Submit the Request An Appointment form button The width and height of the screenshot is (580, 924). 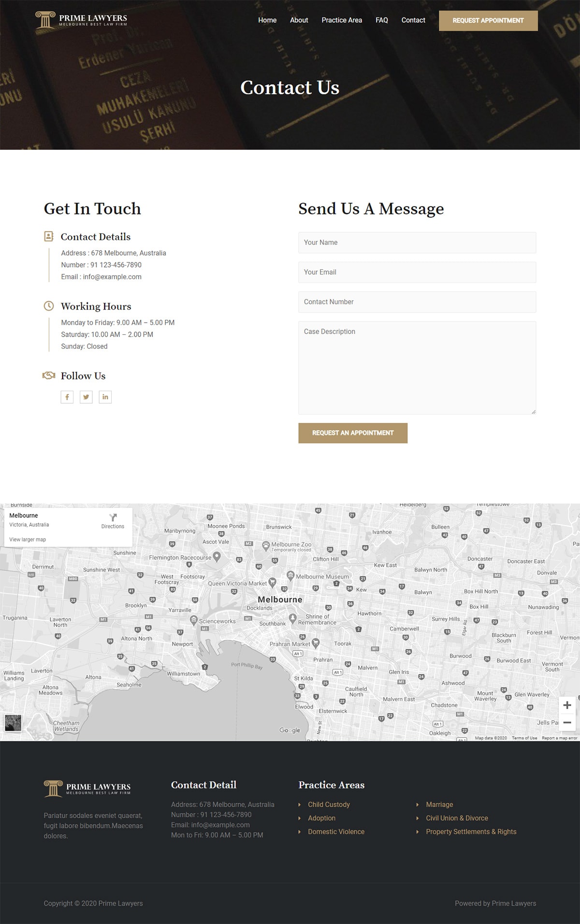[353, 433]
